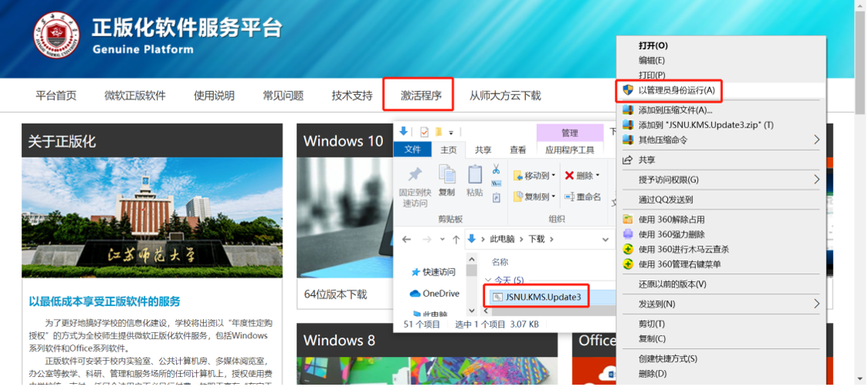
Task: Collapse the 今天 (5) file group
Action: [x=488, y=280]
